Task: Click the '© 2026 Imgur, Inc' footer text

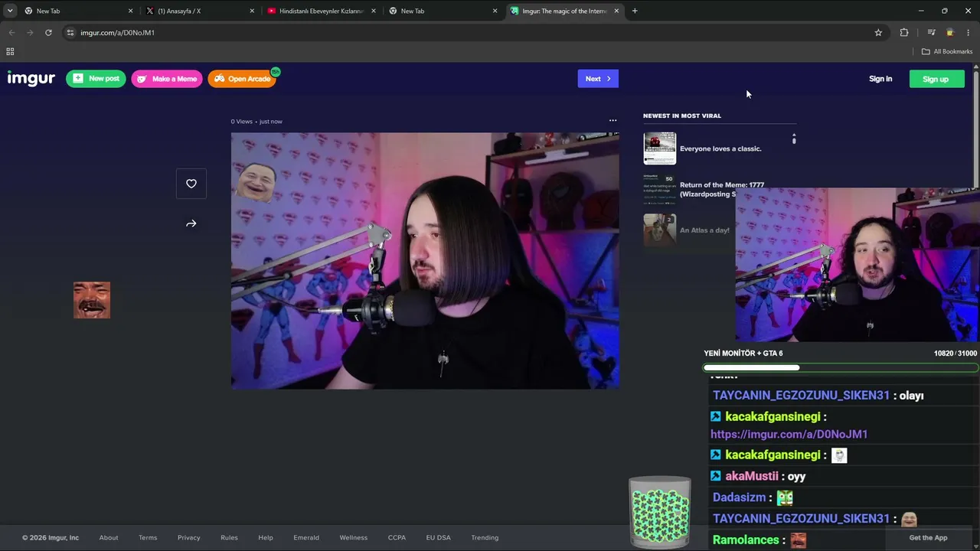Action: pyautogui.click(x=51, y=537)
